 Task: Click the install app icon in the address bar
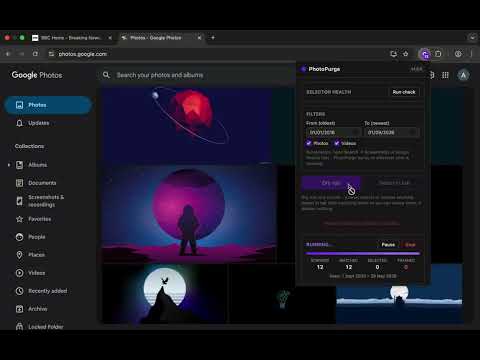tap(393, 54)
